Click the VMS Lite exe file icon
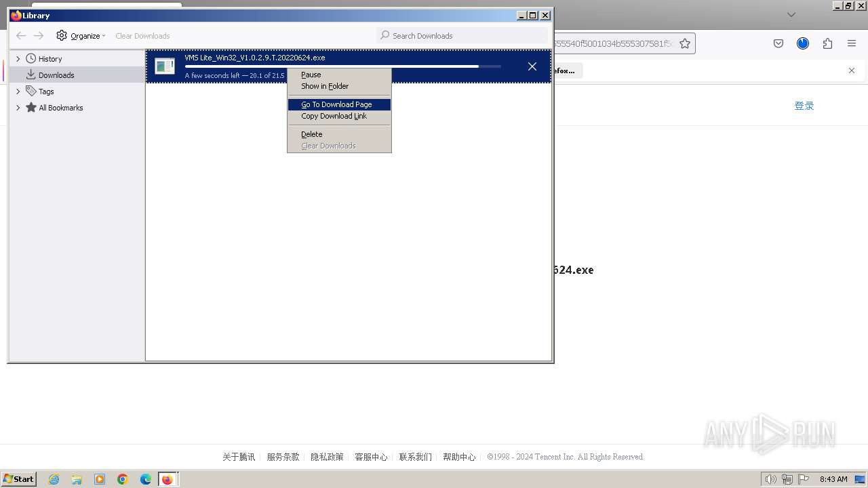 pyautogui.click(x=165, y=66)
